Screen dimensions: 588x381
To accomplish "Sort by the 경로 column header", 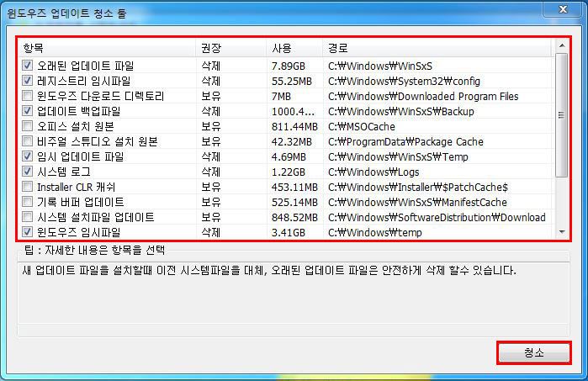I will tap(437, 48).
